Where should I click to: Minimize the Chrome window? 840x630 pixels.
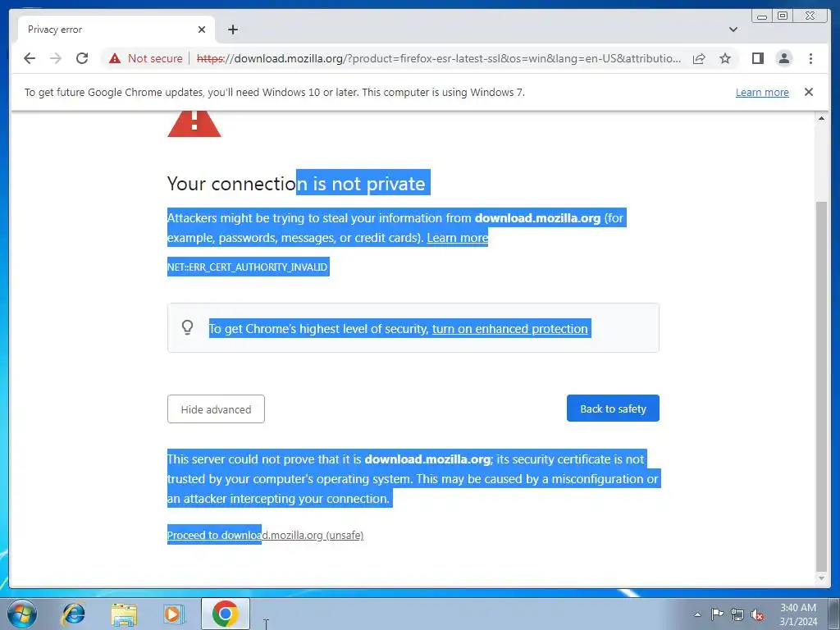click(x=762, y=16)
